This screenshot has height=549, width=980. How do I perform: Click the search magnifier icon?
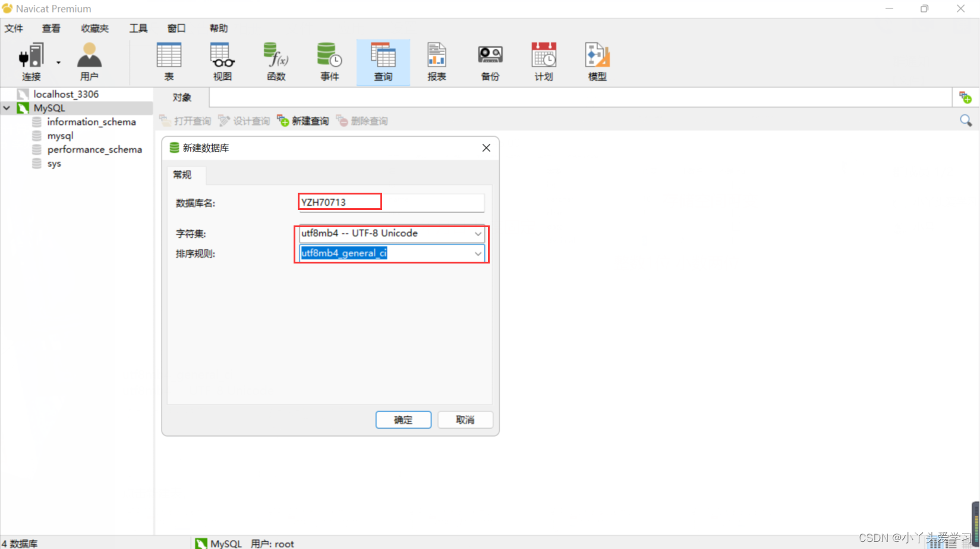[966, 121]
